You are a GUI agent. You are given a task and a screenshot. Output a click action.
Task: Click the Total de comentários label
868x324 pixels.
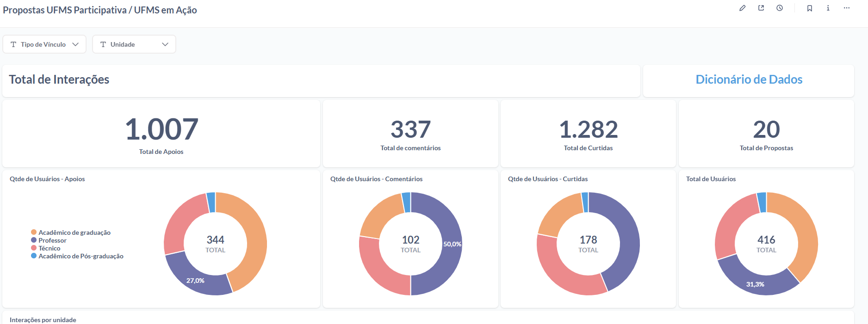[410, 148]
